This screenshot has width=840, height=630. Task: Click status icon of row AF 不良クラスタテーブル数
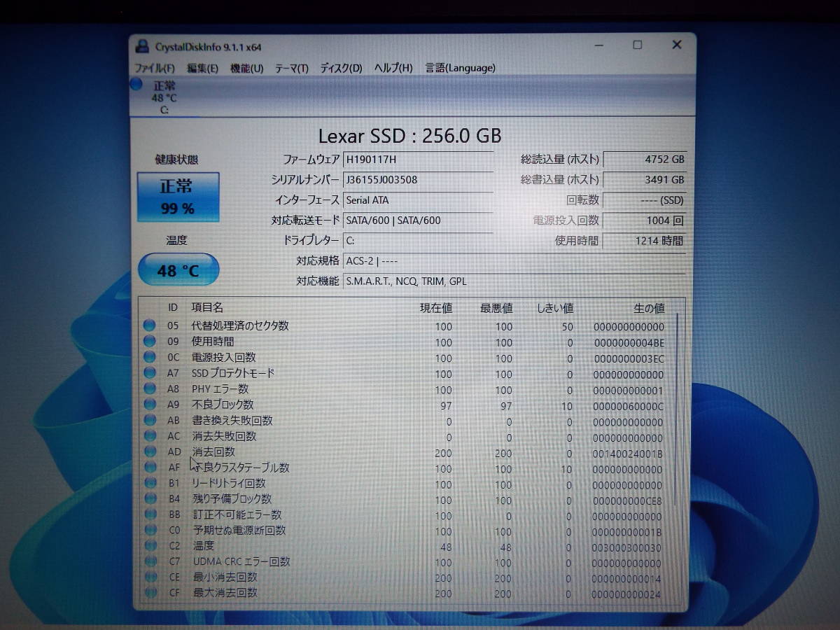pyautogui.click(x=149, y=468)
